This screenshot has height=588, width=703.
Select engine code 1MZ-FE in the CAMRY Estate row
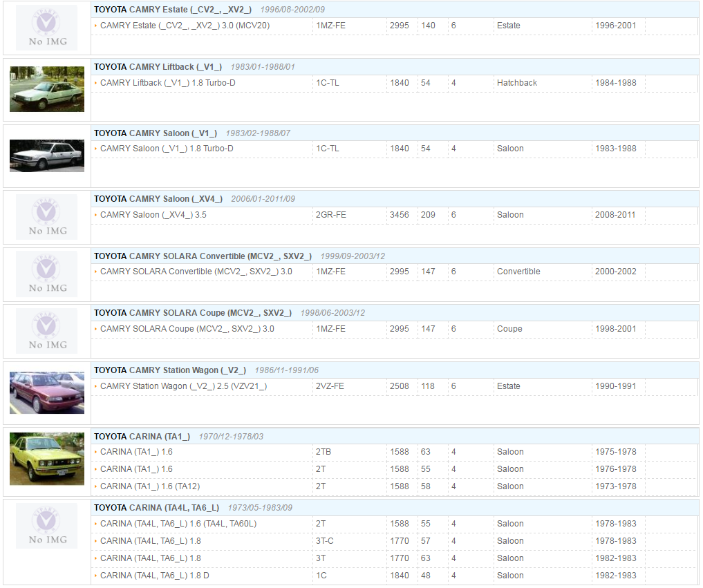(331, 26)
